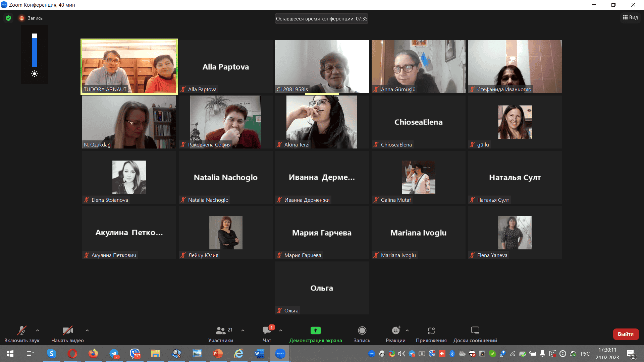Image resolution: width=644 pixels, height=362 pixels.
Task: Click the red Leave (Выйти) button
Action: (x=626, y=334)
